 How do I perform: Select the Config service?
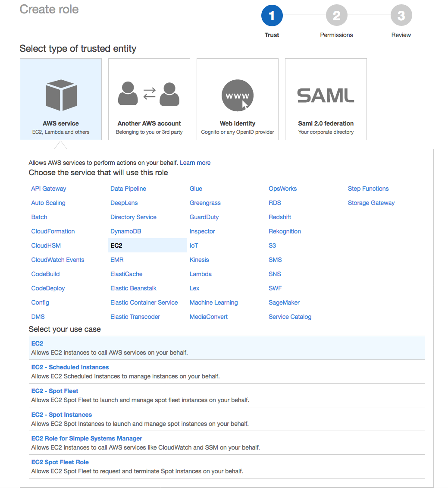(x=40, y=302)
